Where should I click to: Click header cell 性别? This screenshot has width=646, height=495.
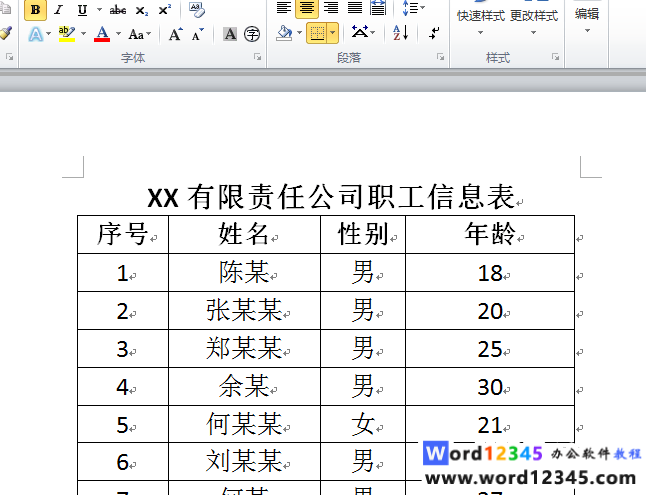tap(363, 234)
